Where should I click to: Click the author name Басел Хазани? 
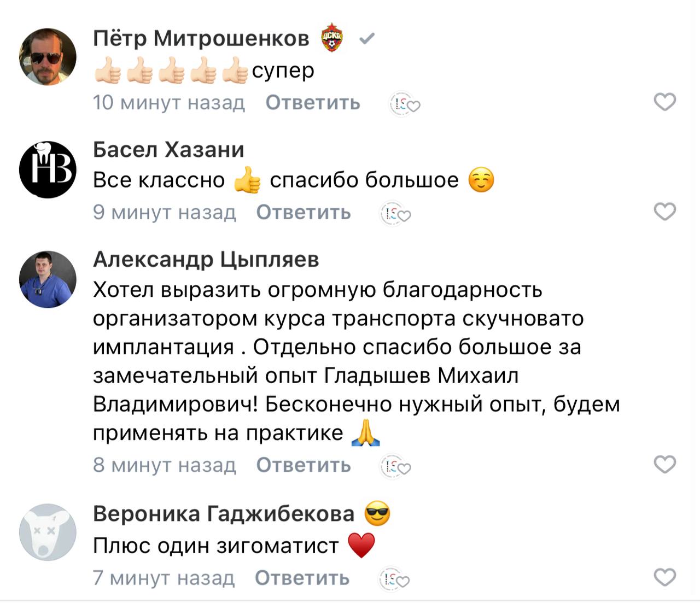tap(168, 149)
